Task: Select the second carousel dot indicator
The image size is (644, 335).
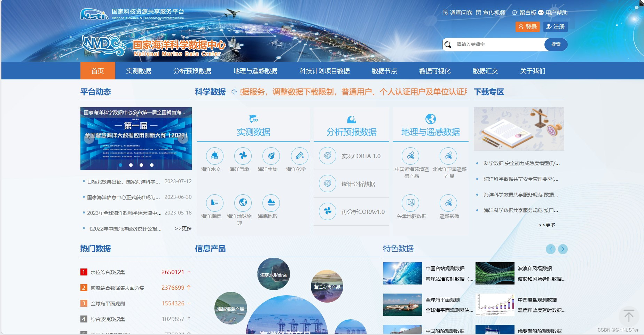Action: [x=131, y=165]
